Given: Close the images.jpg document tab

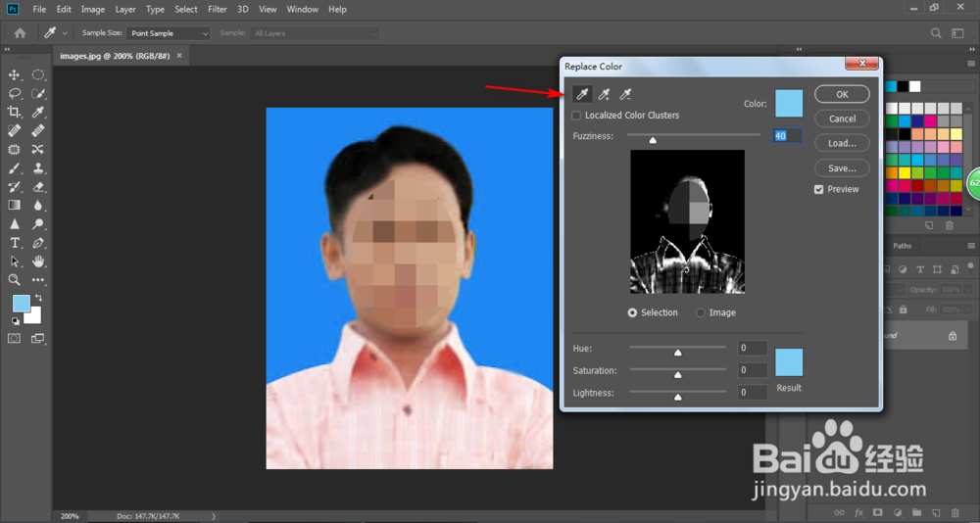Looking at the screenshot, I should 179,56.
